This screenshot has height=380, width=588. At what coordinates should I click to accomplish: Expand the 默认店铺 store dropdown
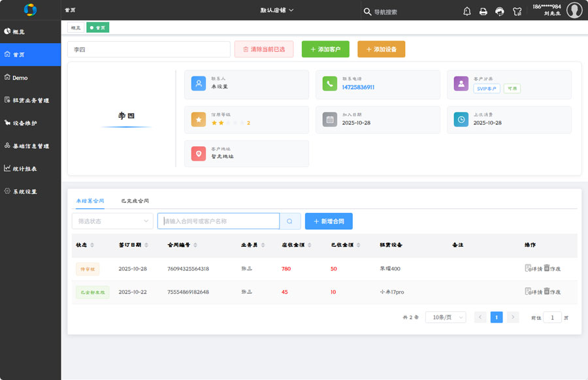coord(277,10)
